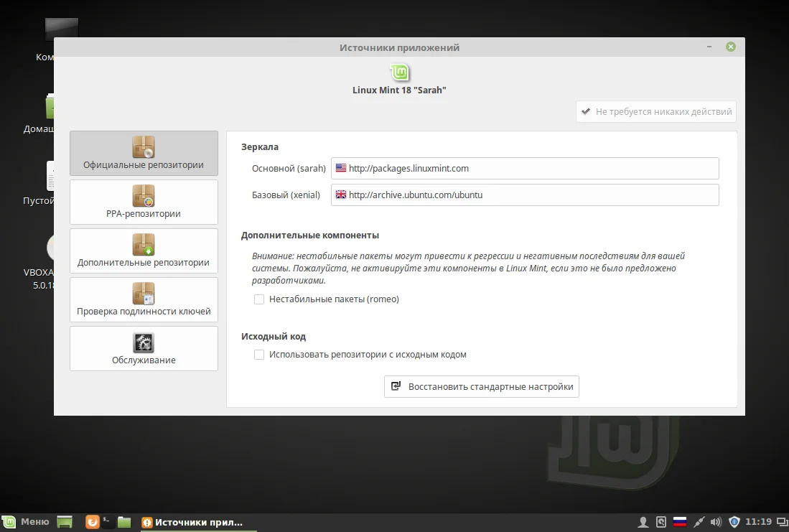789x532 pixels.
Task: Enable source code repositories checkbox
Action: tap(259, 355)
